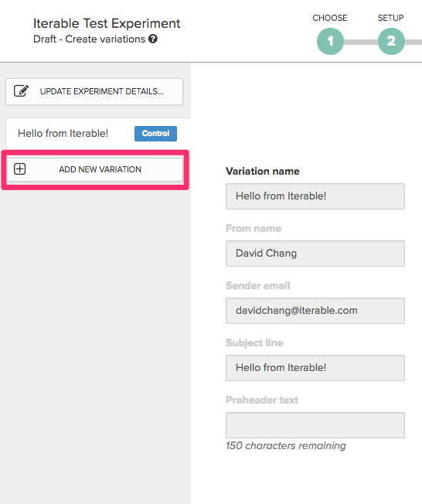Click the progress bar between steps 1 and 2

(361, 42)
